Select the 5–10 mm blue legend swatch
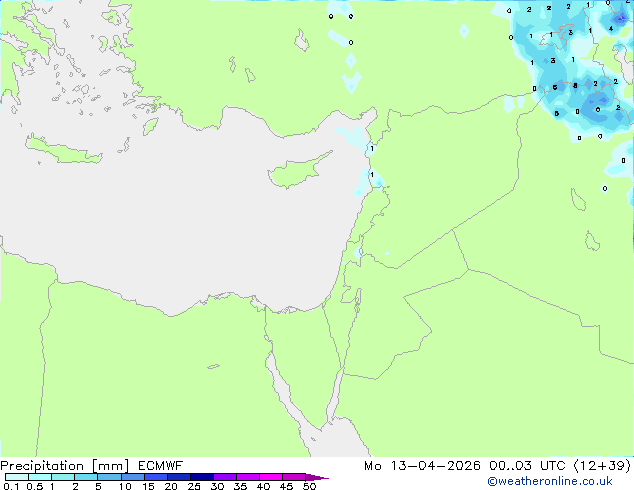This screenshot has height=490, width=634. click(x=109, y=477)
